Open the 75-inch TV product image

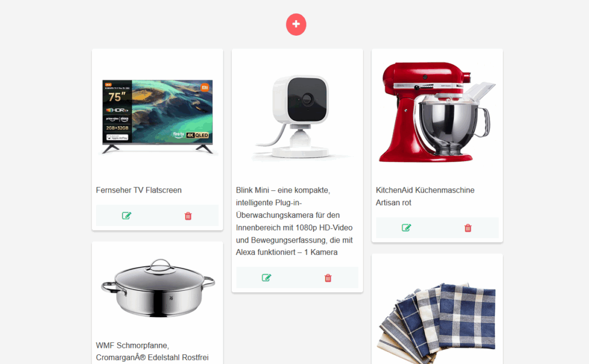coord(158,117)
